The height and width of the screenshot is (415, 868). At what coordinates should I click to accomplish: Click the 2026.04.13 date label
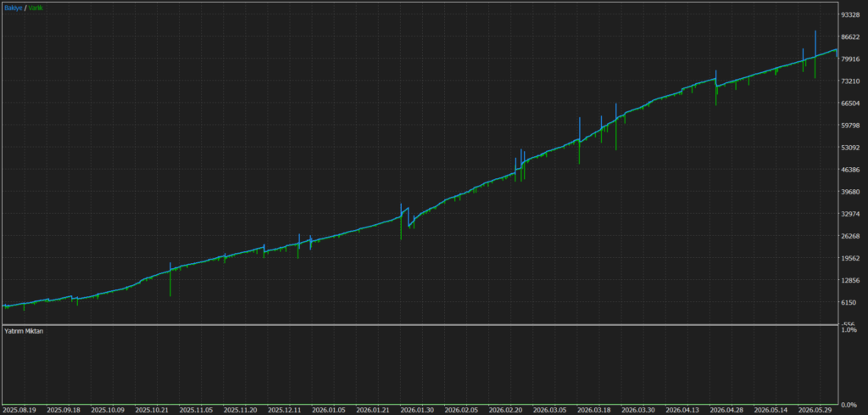click(x=683, y=410)
